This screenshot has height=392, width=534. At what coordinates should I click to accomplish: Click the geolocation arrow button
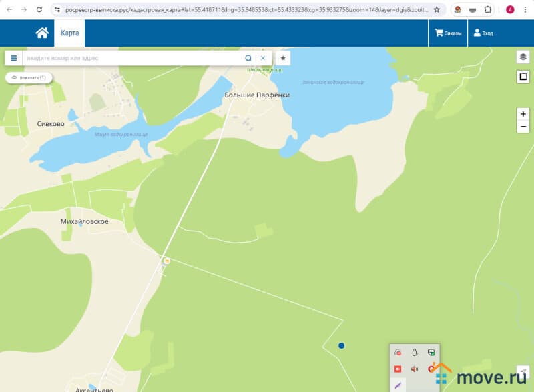pyautogui.click(x=523, y=372)
